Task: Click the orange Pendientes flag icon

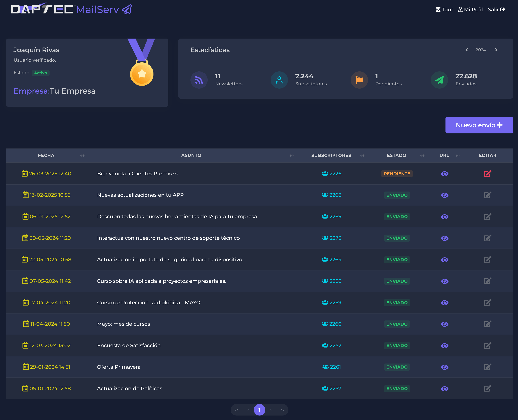Action: tap(359, 80)
